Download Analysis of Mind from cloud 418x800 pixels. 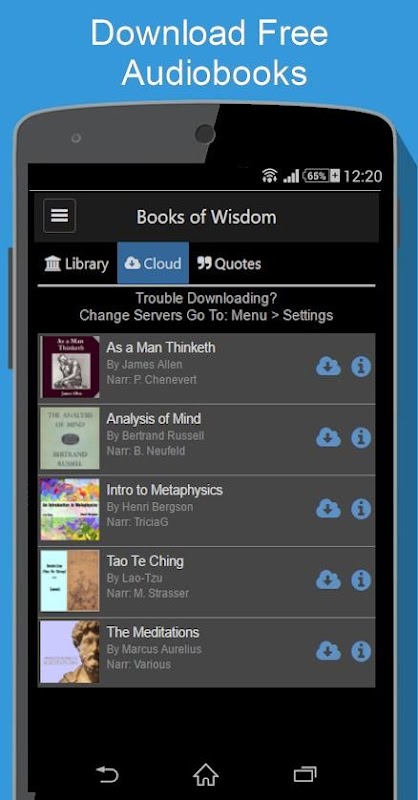328,438
